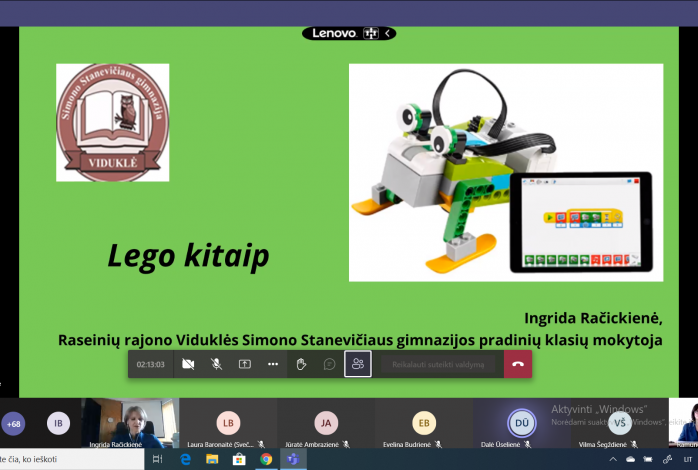This screenshot has height=470, width=698.
Task: Open File Explorer from the taskbar
Action: point(212,459)
